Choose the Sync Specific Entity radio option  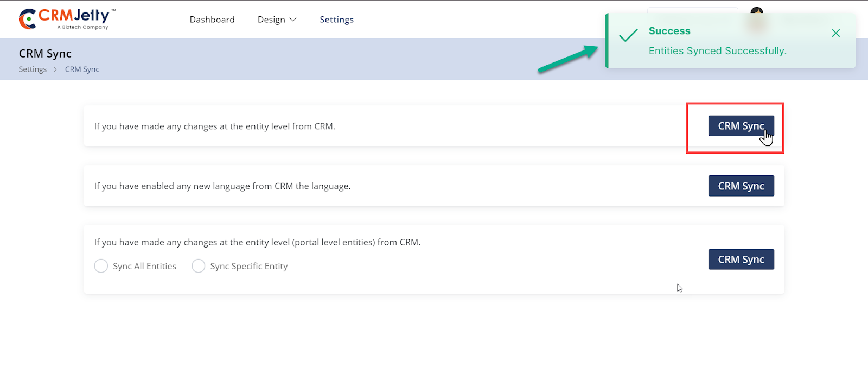coord(199,266)
